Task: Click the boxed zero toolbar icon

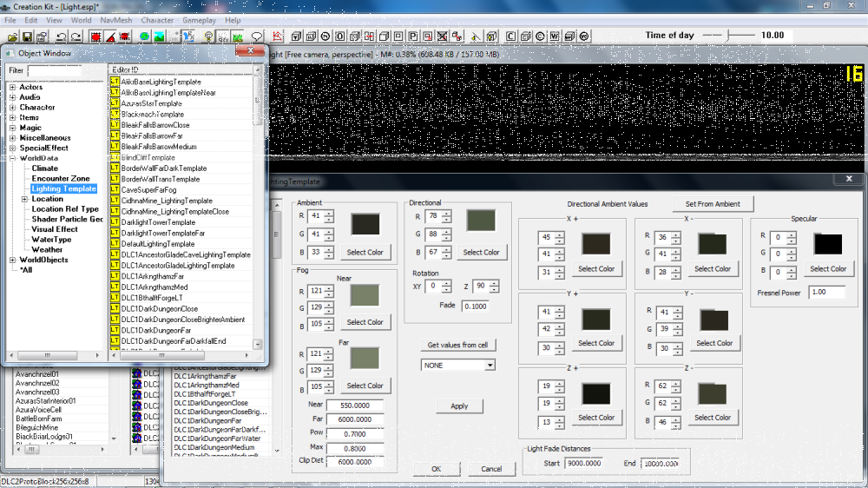Action: coord(340,36)
